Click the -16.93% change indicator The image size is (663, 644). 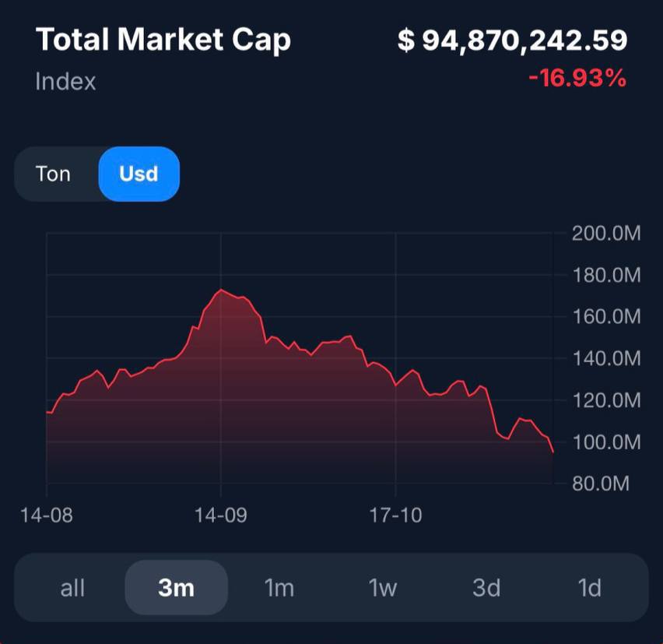577,78
